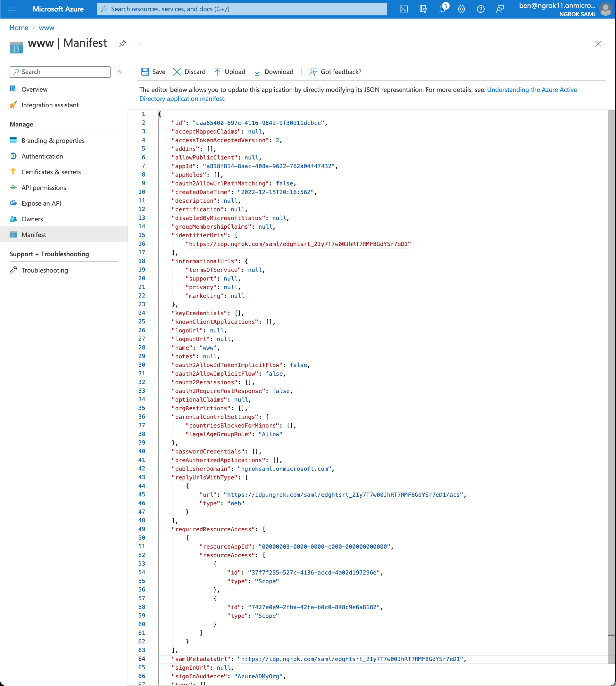Open the notifications bell

pyautogui.click(x=442, y=9)
